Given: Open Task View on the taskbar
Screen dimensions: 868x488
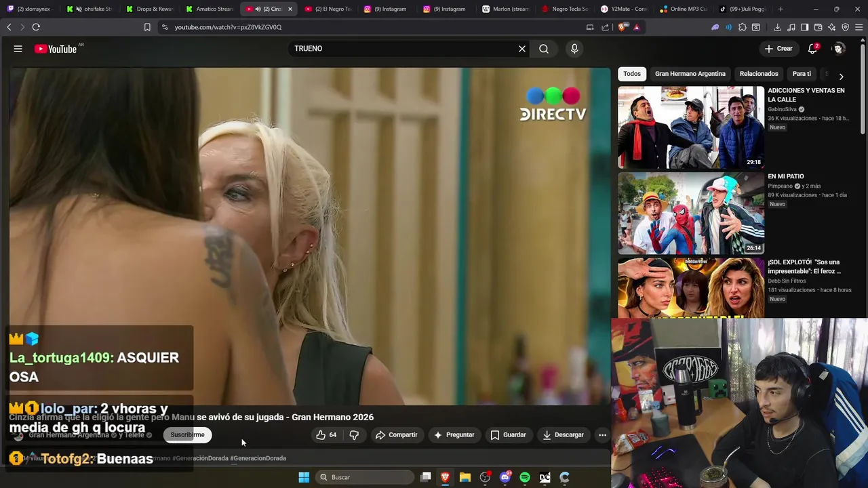Looking at the screenshot, I should pyautogui.click(x=425, y=477).
